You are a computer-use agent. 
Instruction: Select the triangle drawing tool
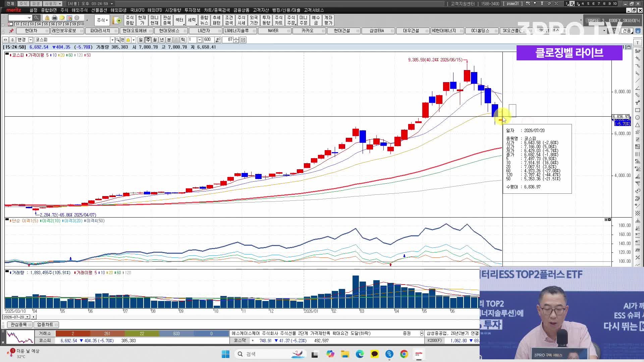[x=638, y=125]
